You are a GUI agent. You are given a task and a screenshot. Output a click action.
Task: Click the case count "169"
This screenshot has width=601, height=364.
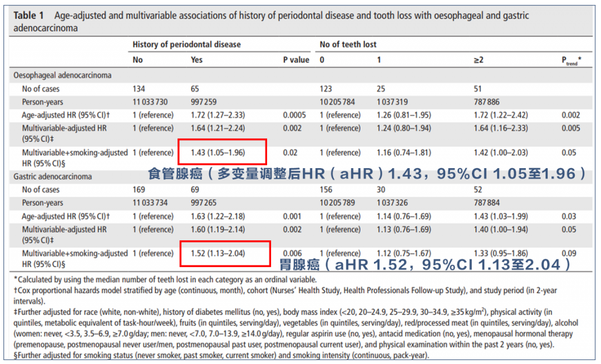click(139, 190)
